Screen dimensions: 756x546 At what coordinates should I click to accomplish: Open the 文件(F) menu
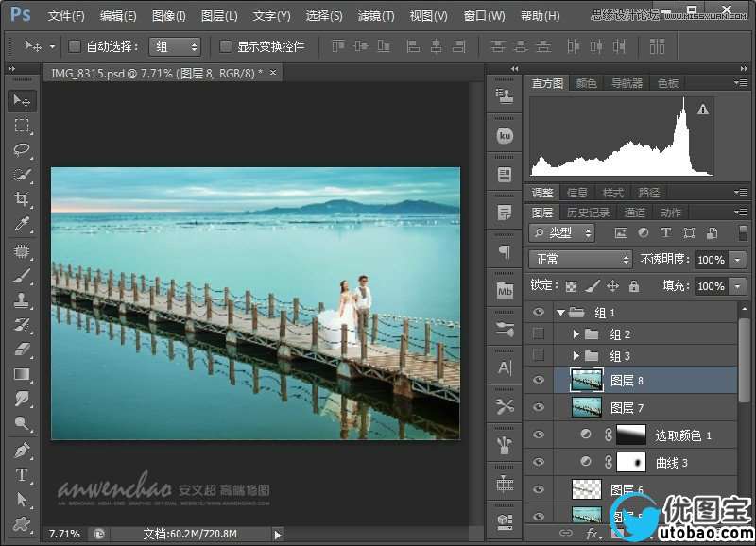[x=66, y=16]
